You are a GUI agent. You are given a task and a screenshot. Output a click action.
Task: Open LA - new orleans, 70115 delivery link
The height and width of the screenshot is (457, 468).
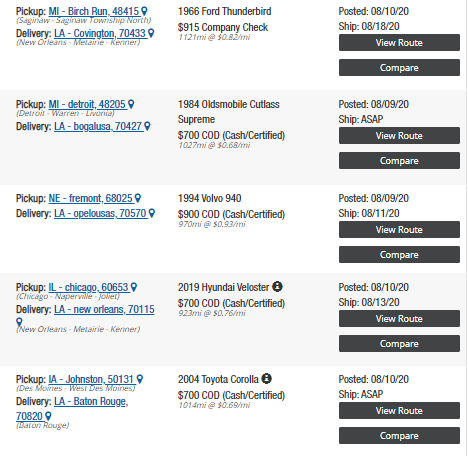104,309
